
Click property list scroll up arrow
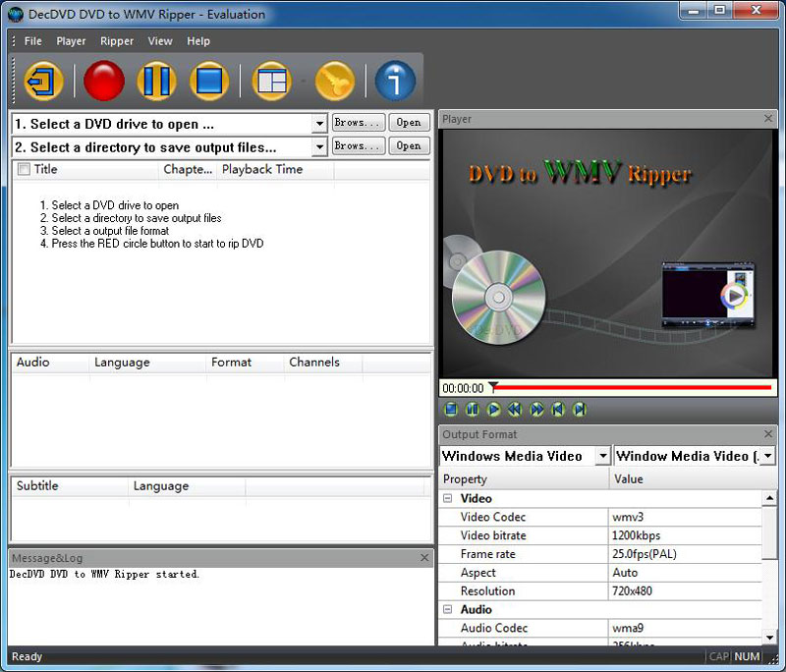(x=769, y=498)
